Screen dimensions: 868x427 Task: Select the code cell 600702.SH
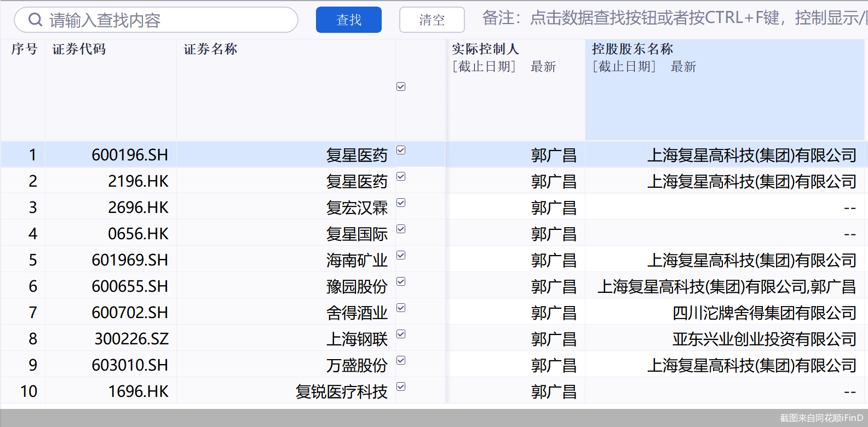[x=111, y=313]
